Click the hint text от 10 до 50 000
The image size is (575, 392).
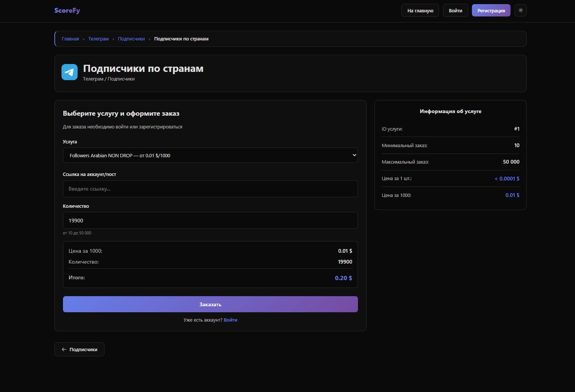[x=77, y=233]
